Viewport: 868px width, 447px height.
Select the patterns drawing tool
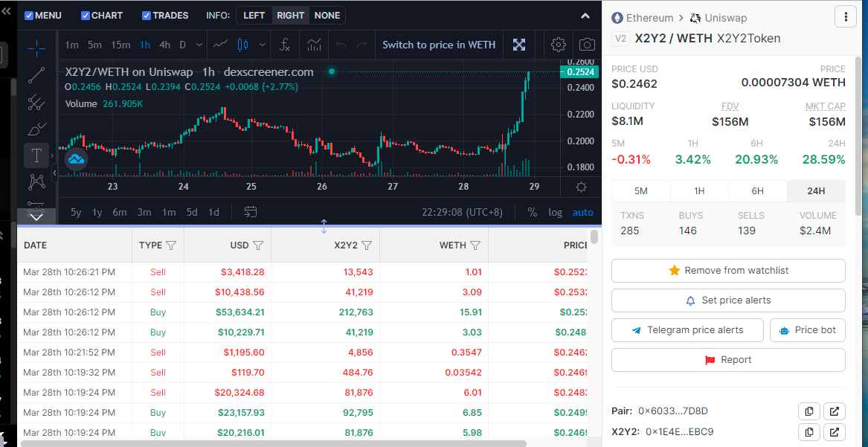(36, 181)
